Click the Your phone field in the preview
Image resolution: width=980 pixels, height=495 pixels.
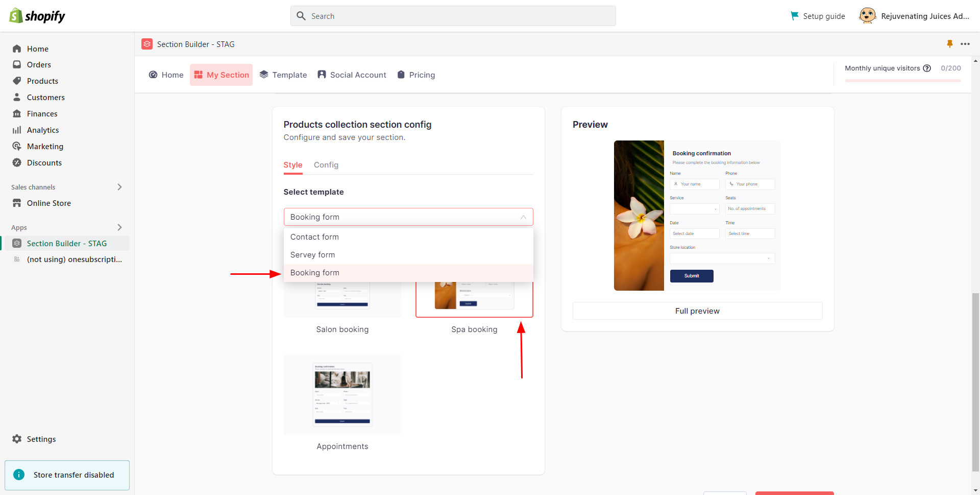tap(750, 184)
